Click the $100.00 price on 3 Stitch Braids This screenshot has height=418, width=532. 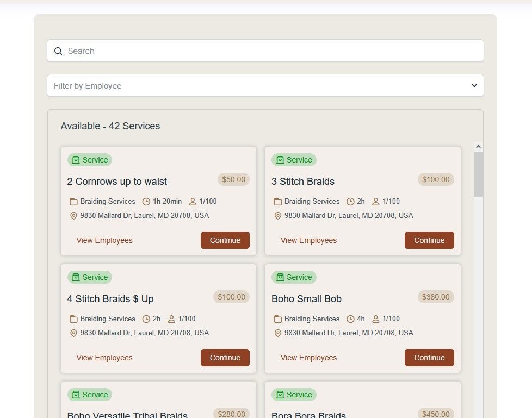(436, 179)
